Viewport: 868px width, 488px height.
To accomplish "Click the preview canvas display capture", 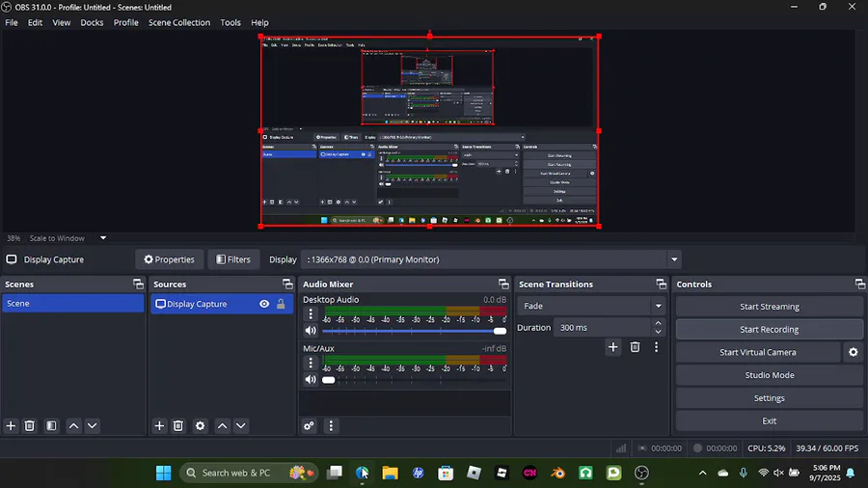I will (429, 131).
